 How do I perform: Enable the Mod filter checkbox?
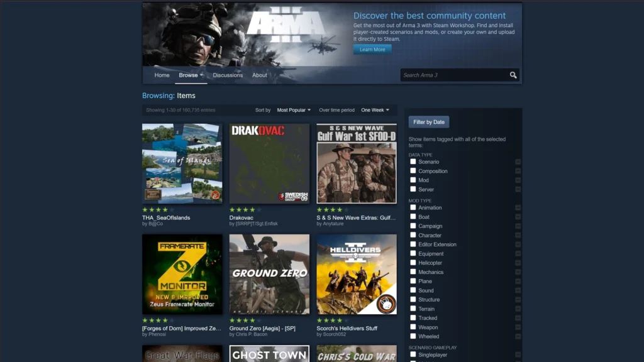coord(413,180)
